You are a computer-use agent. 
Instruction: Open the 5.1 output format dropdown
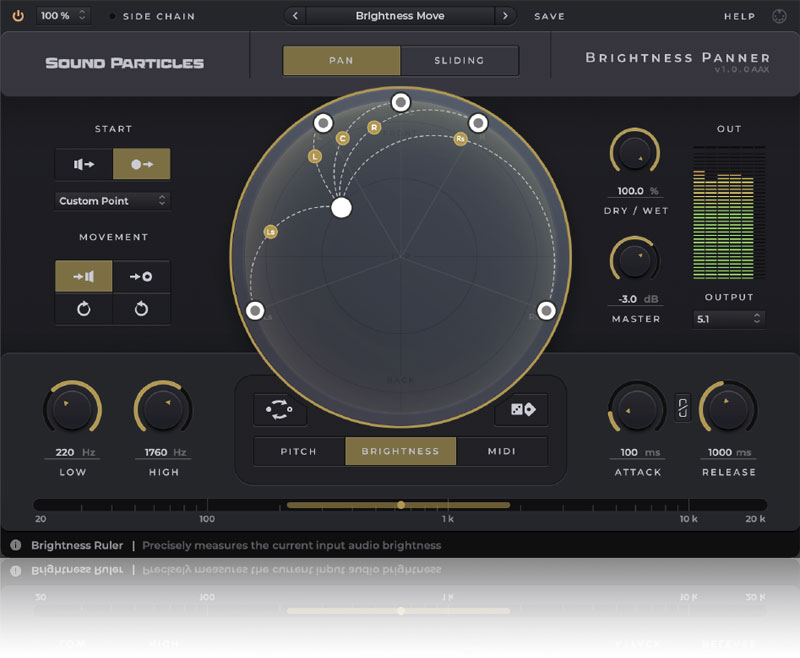click(729, 319)
